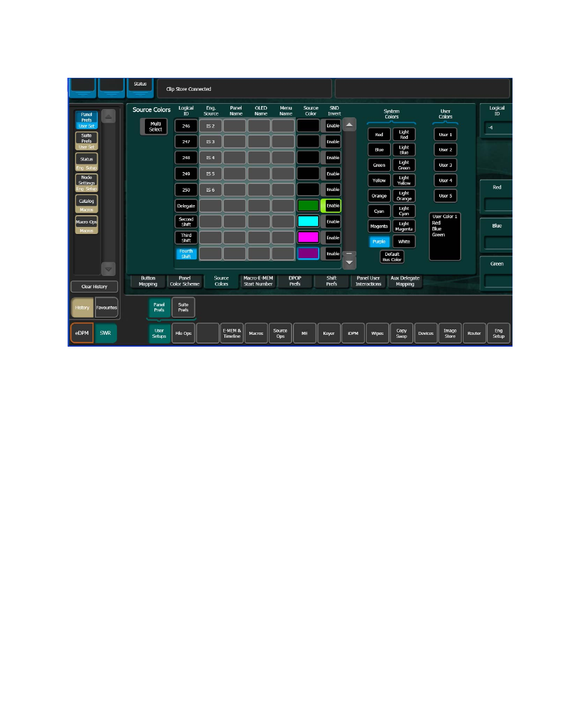Open Panel User Interactions tab
Image resolution: width=562 pixels, height=728 pixels.
(368, 281)
